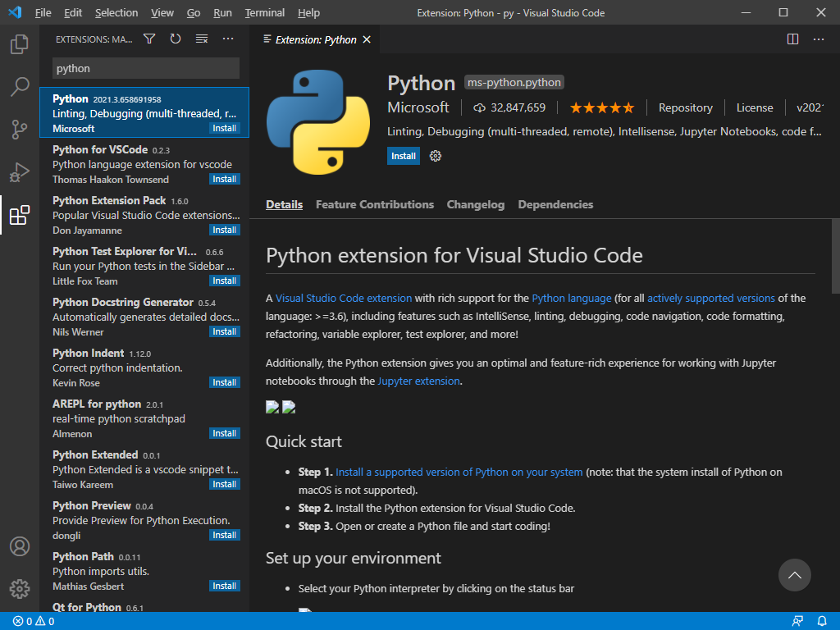Install the Python Preview extension
This screenshot has height=630, width=840.
(x=225, y=535)
